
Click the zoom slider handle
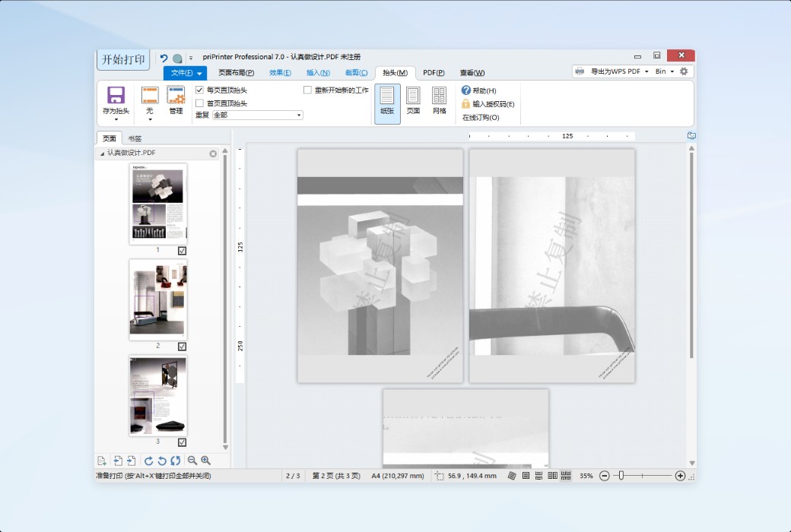tap(621, 476)
